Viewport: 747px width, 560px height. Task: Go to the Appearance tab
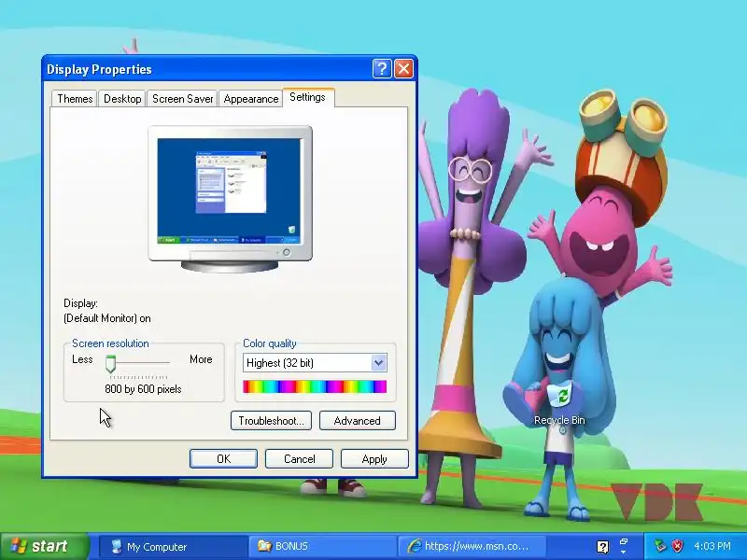pos(251,99)
